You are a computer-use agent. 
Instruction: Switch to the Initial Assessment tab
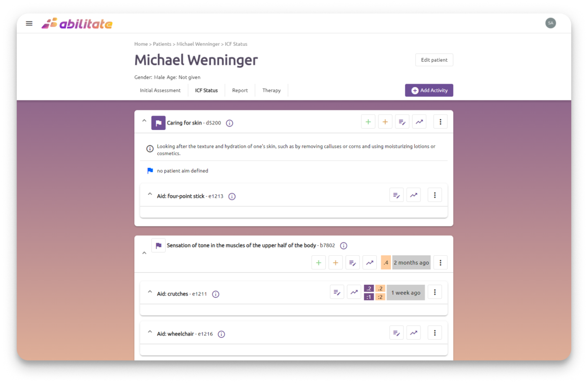[x=160, y=90]
